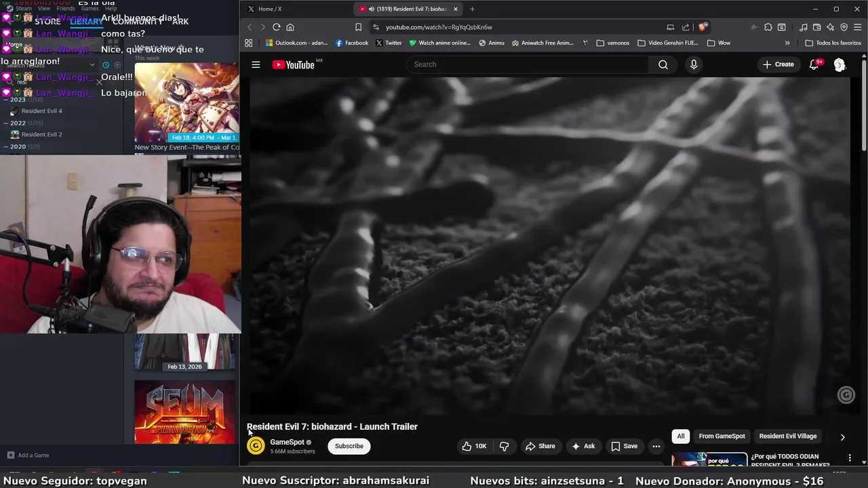Show next filter chips with arrow

click(x=842, y=437)
